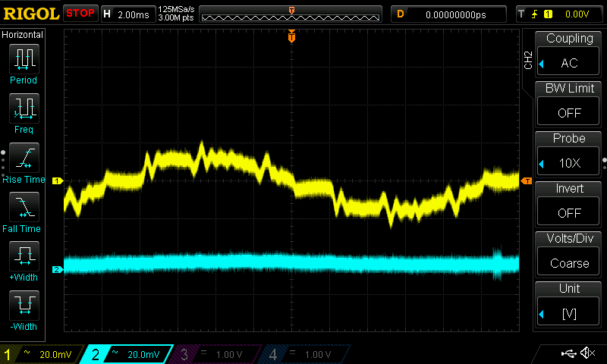This screenshot has width=607, height=364.
Task: Select the +Width measurement icon
Action: coord(24,256)
